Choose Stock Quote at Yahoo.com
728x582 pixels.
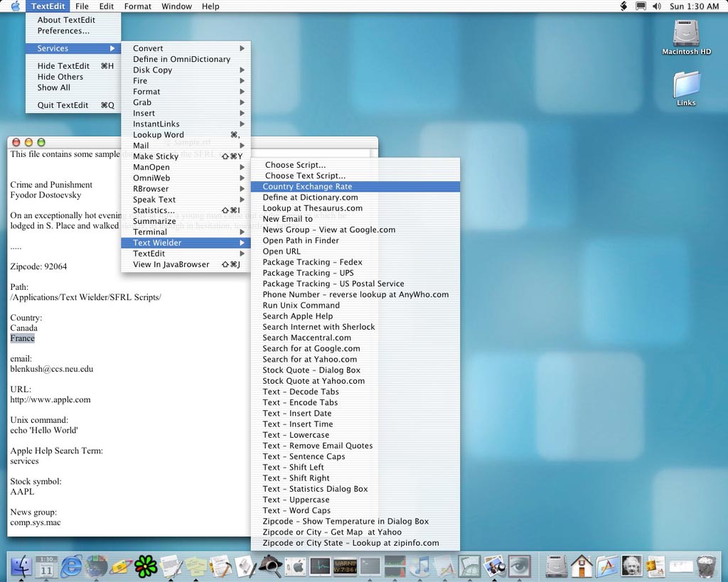click(355, 381)
